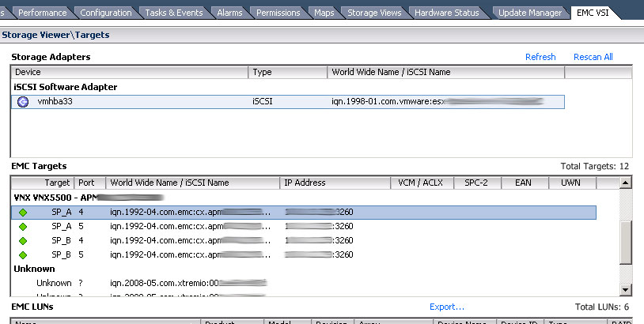Click the iSCSI type cell for vmhba33
Screen dimensions: 644x324
pyautogui.click(x=263, y=101)
